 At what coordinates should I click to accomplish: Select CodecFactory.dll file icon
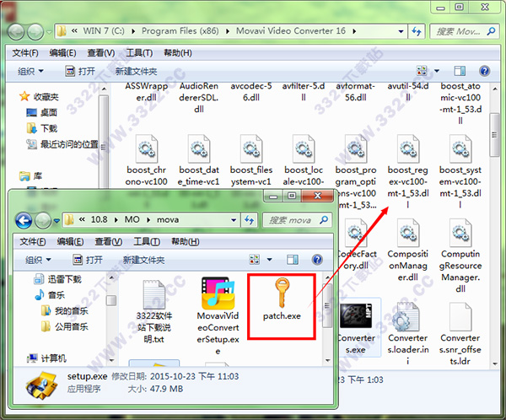coord(356,233)
